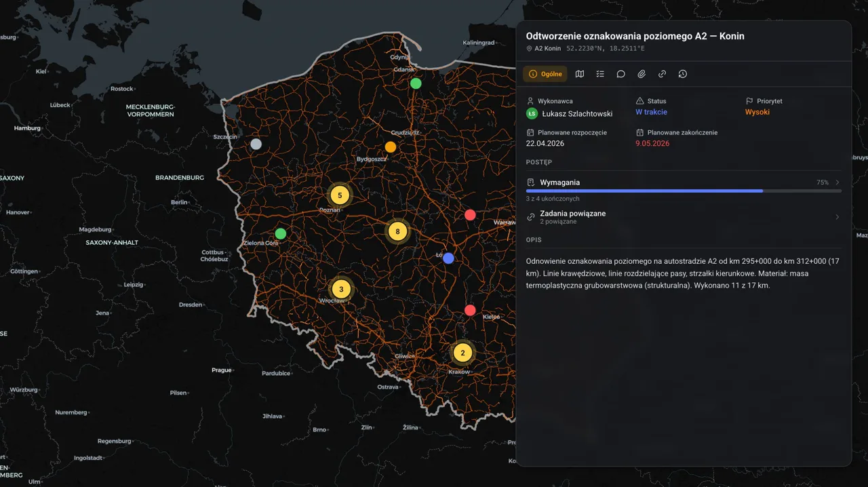This screenshot has width=868, height=487.
Task: Select the red marker near Kielce
Action: [470, 310]
